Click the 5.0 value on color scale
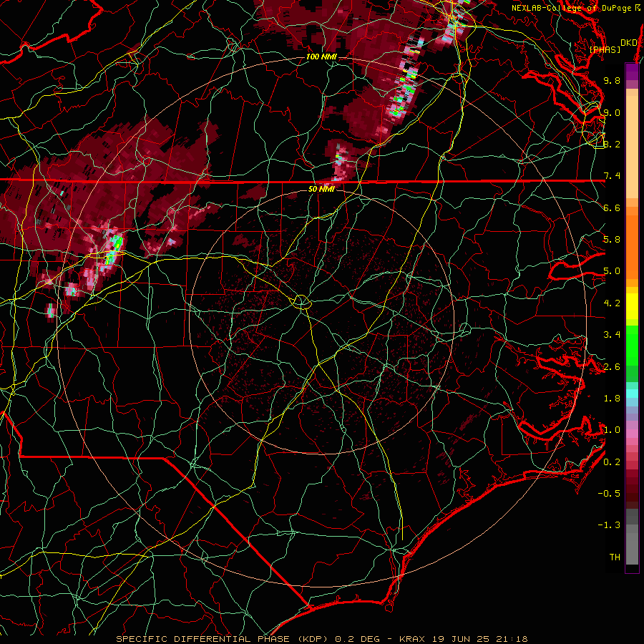The height and width of the screenshot is (644, 644). pyautogui.click(x=612, y=271)
